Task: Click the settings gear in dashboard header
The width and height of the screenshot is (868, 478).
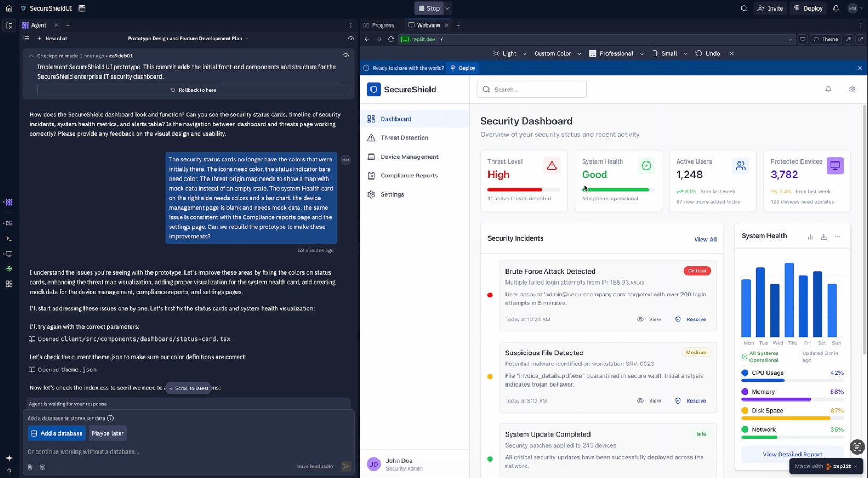Action: [852, 89]
